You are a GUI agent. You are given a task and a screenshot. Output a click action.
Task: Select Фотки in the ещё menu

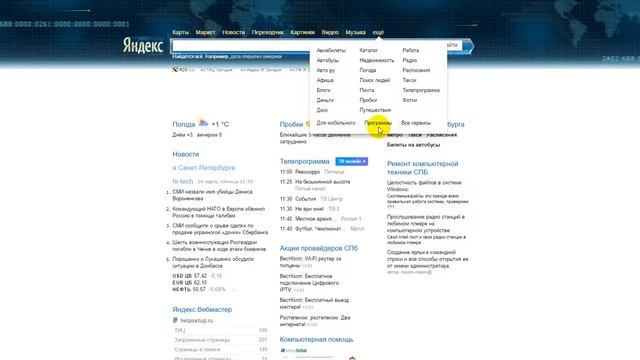[x=409, y=100]
